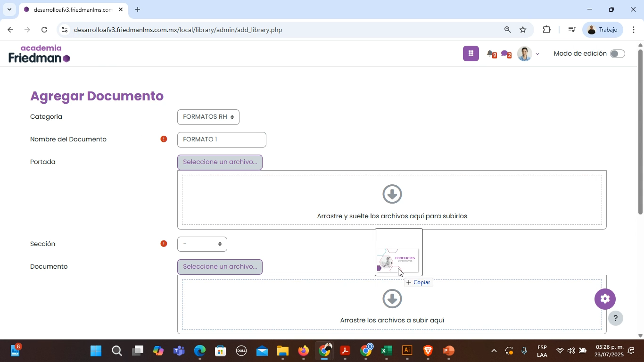This screenshot has height=362, width=644.
Task: Open the purple settings gear button
Action: [x=605, y=299]
